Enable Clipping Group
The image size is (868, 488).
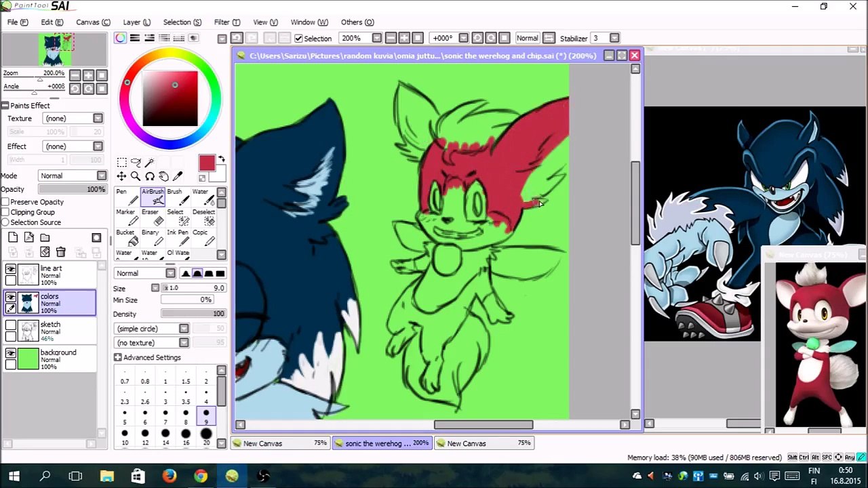coord(5,212)
